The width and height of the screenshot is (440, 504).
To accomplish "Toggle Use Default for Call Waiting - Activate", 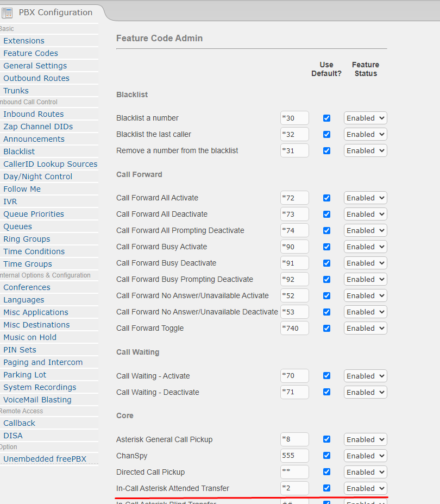I will pyautogui.click(x=326, y=376).
